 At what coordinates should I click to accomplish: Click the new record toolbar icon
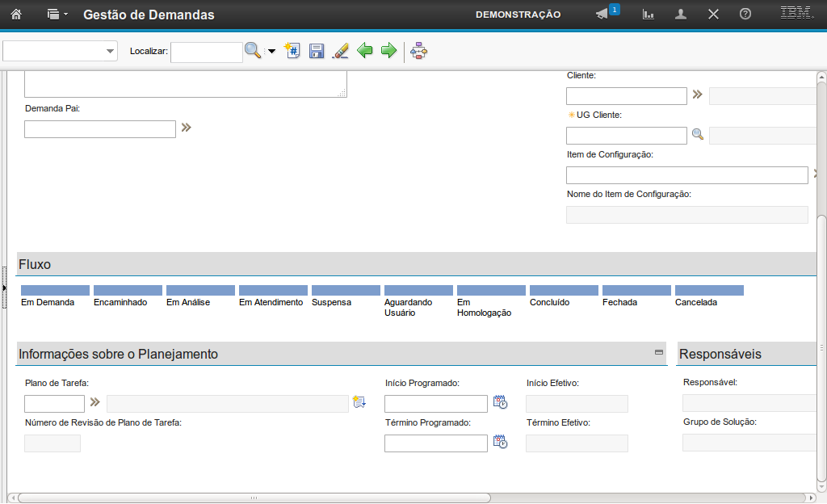click(292, 51)
